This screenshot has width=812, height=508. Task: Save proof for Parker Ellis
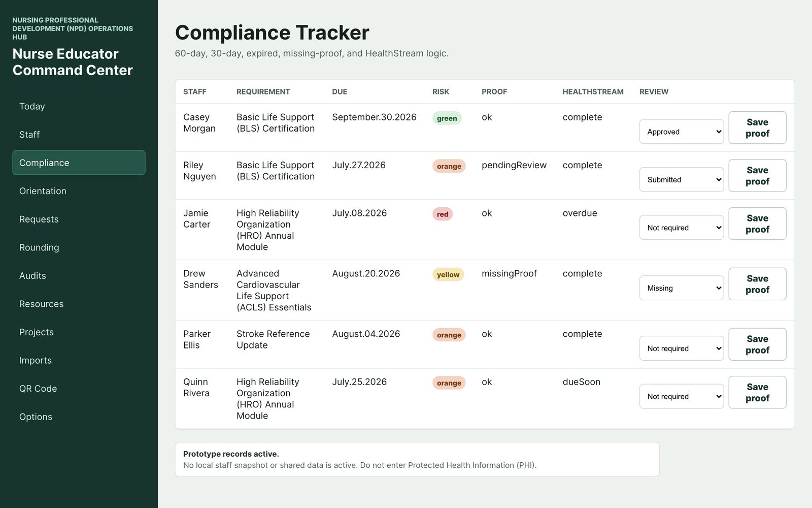click(x=757, y=344)
